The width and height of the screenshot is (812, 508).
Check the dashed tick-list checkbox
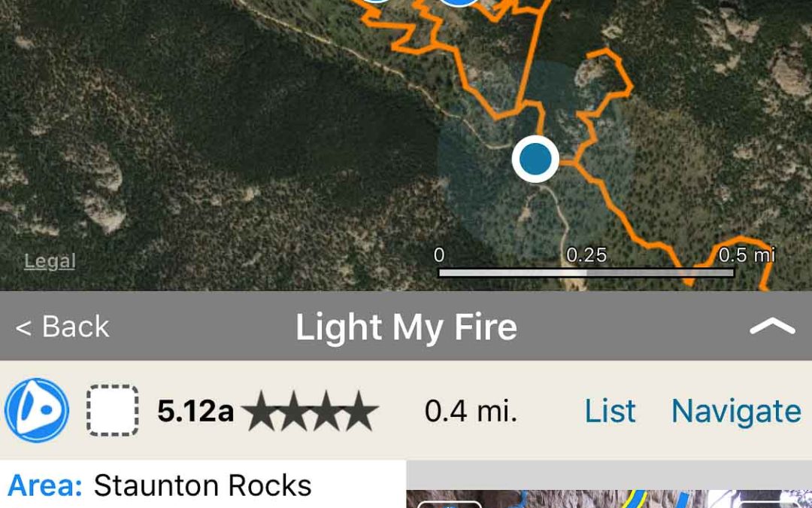(113, 410)
